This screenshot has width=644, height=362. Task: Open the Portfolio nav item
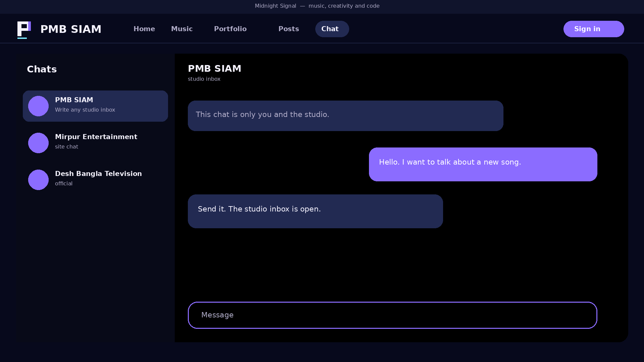[230, 29]
